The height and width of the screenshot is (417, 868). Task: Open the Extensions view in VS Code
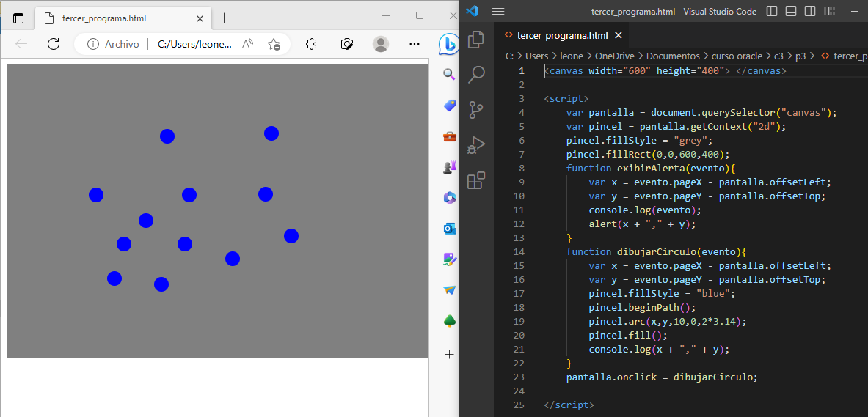tap(476, 180)
